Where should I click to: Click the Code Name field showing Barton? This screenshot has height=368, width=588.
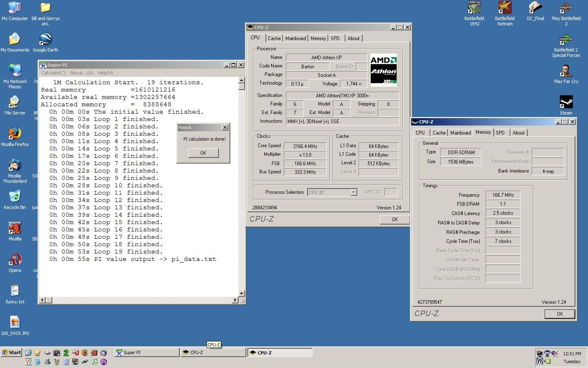[x=308, y=67]
